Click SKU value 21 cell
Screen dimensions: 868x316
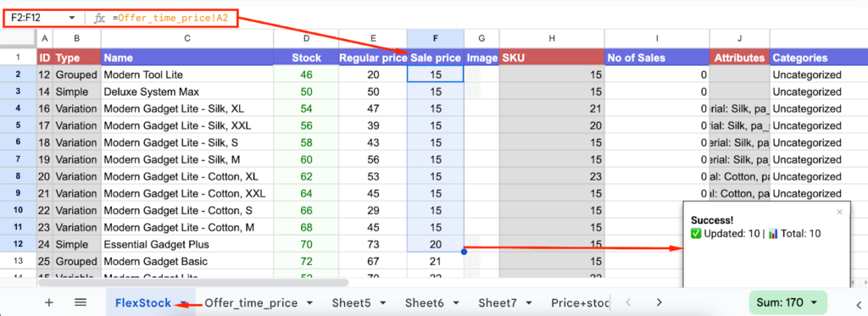[x=552, y=108]
